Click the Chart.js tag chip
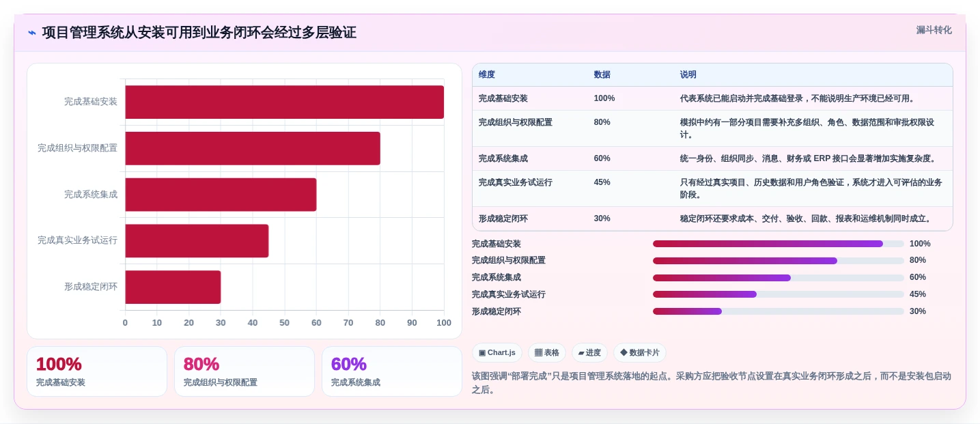This screenshot has width=980, height=424. pos(497,353)
